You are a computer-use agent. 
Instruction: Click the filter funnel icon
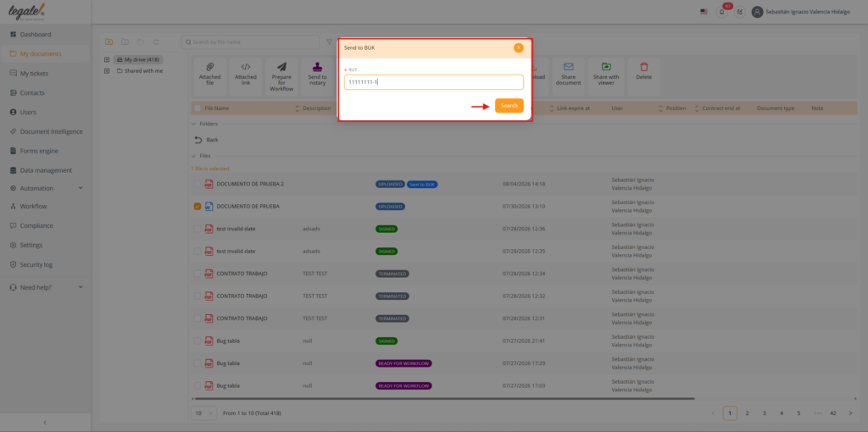pos(330,42)
